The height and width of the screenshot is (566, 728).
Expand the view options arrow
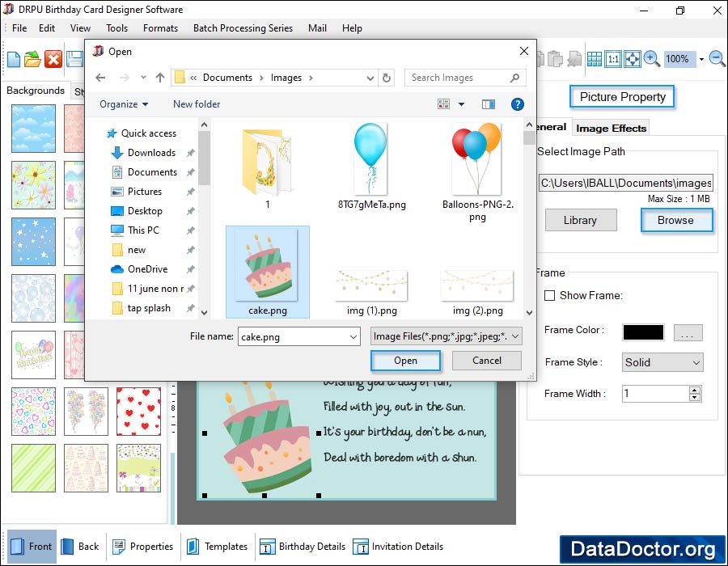462,104
